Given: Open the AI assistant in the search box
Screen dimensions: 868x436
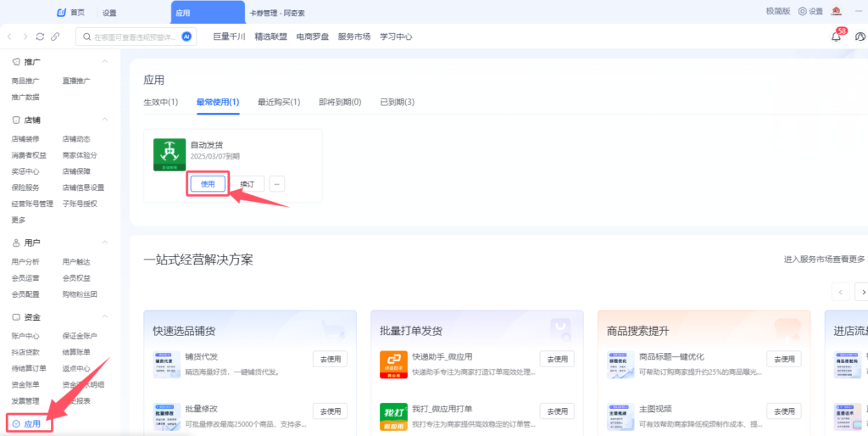Looking at the screenshot, I should click(x=186, y=36).
